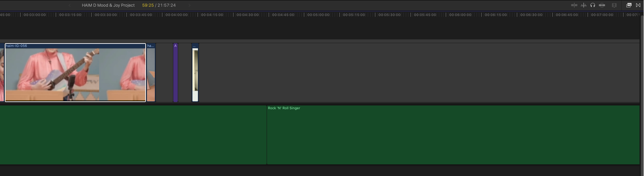Click the 21:57:24 project duration
The image size is (644, 176).
(x=167, y=5)
